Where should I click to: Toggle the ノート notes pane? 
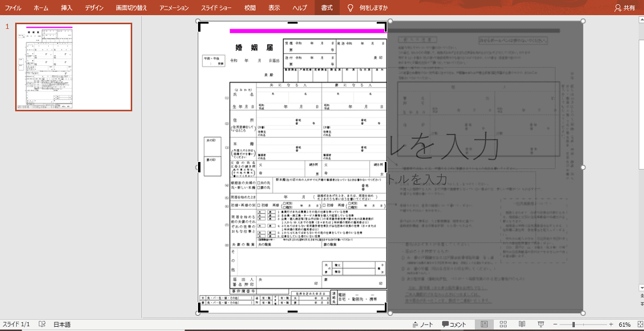pos(422,325)
